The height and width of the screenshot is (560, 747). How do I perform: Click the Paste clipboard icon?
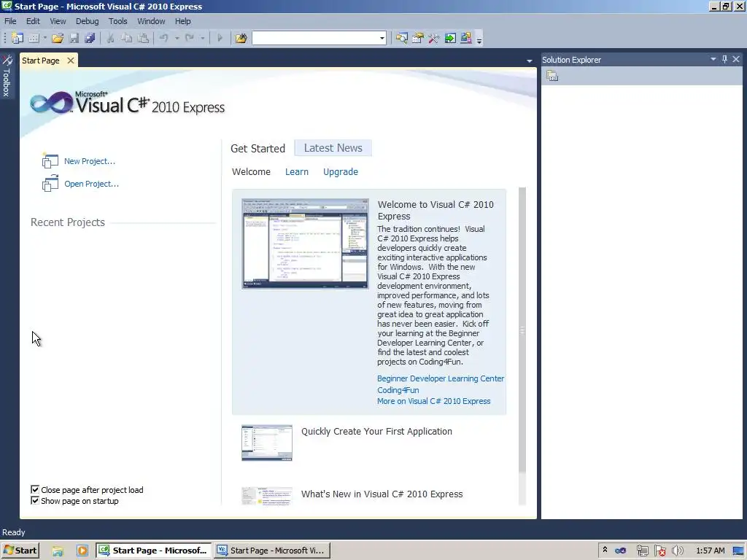[142, 38]
